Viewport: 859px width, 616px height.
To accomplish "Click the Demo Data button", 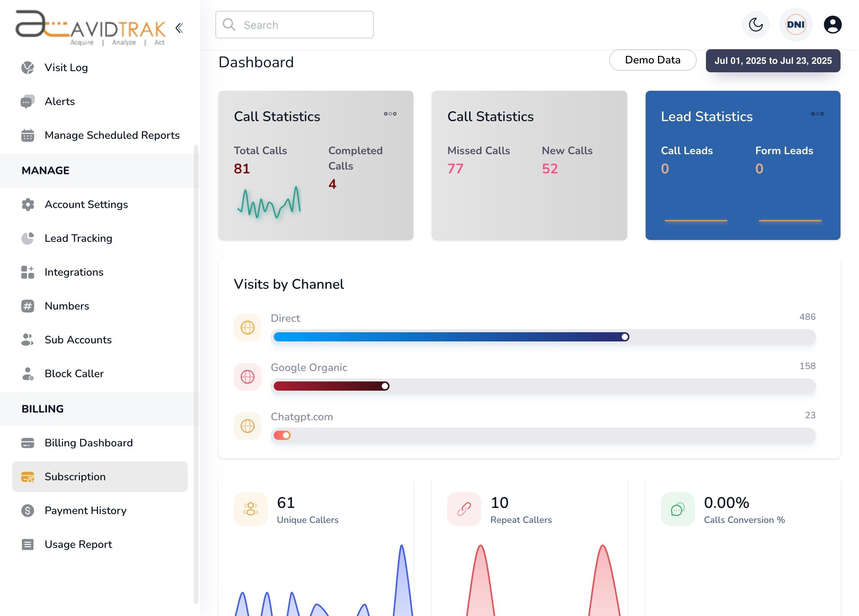I will (652, 60).
